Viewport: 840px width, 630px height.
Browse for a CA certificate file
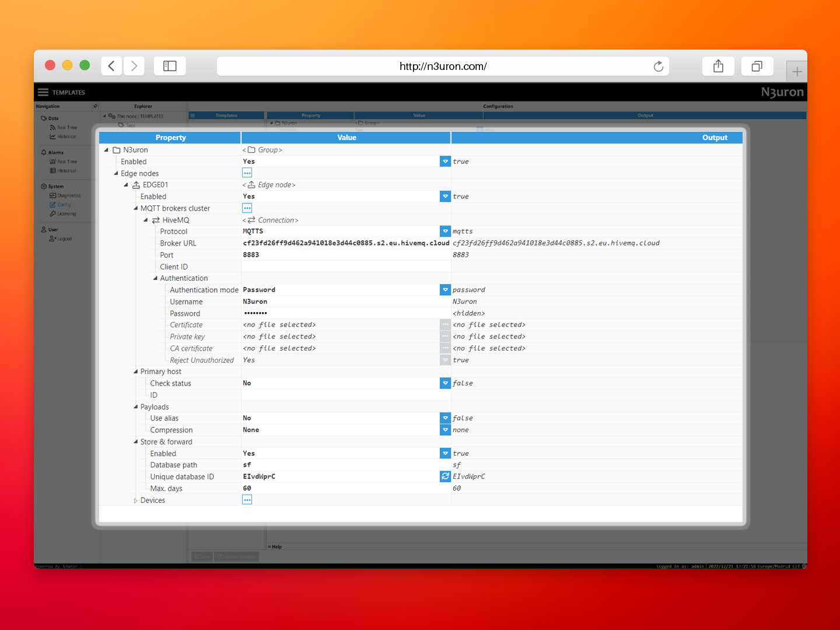[445, 348]
